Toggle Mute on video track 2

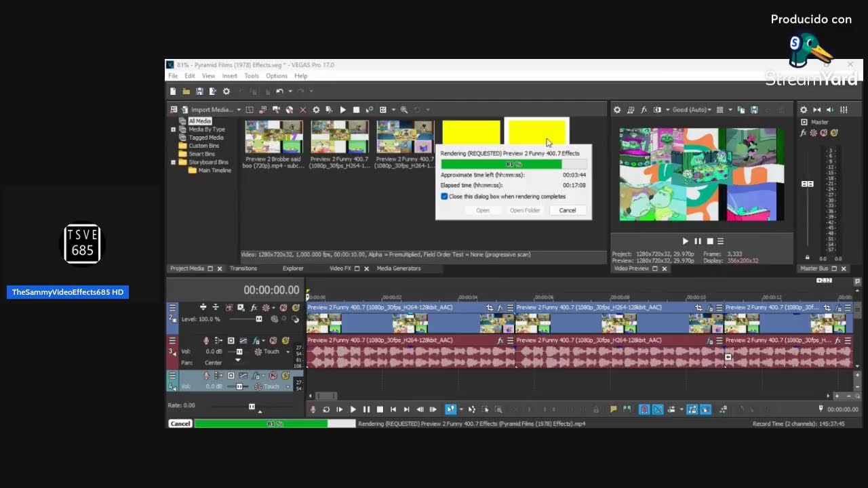pyautogui.click(x=283, y=308)
